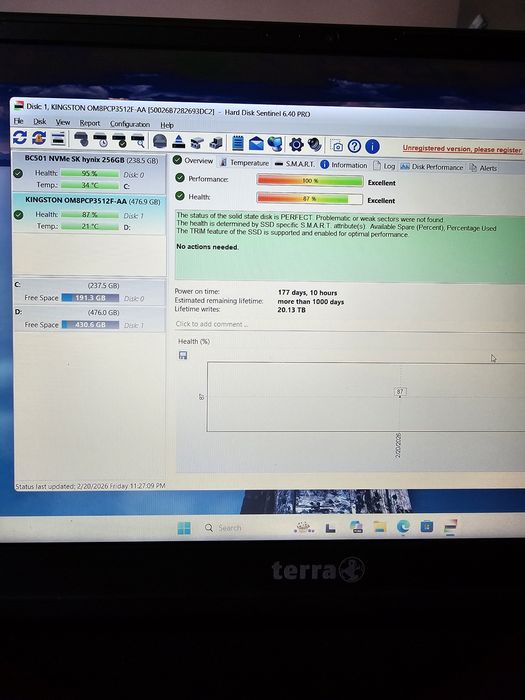Click the 87 data point on health graph
Viewport: 525px width, 700px height.
coord(400,392)
